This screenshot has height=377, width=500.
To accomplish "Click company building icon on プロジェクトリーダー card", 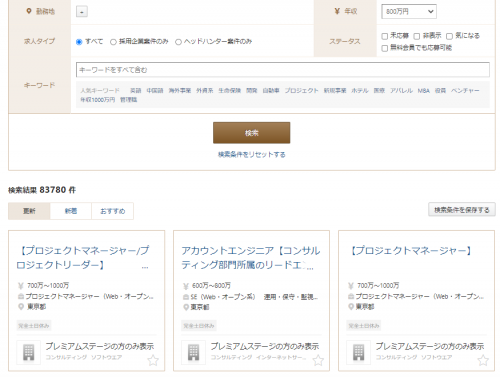I will point(28,352).
